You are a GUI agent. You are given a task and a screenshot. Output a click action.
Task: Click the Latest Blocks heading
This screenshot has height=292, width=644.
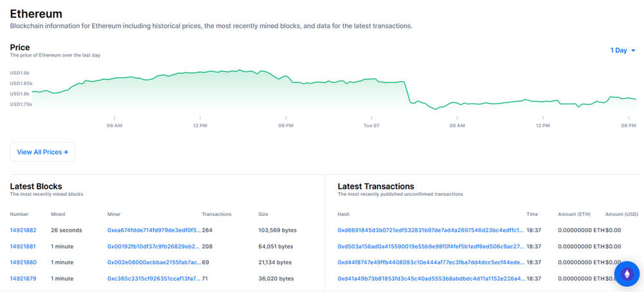[x=36, y=186]
